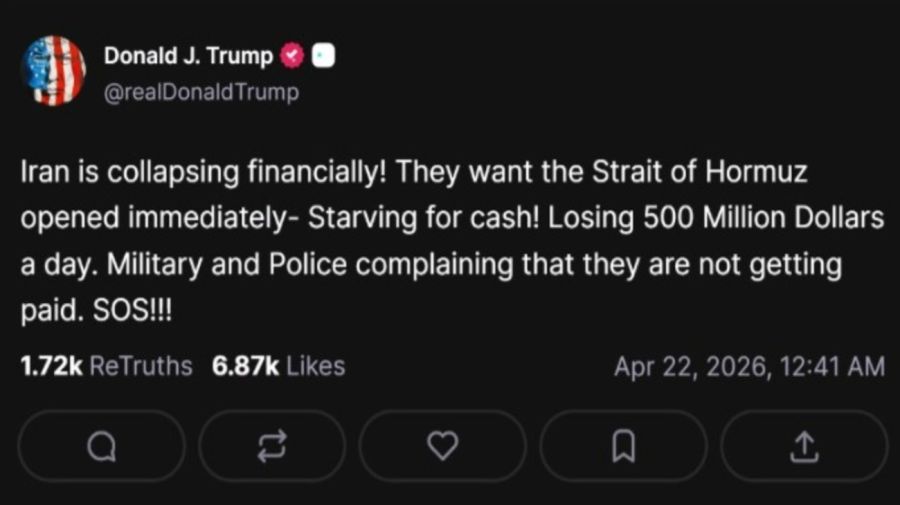Viewport: 900px width, 505px height.
Task: Click the red verified checkmark badge
Action: pos(293,57)
